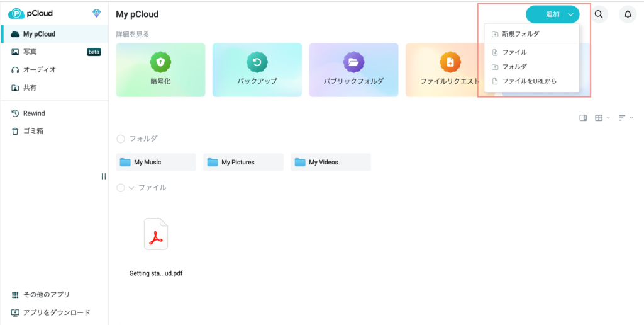This screenshot has height=325, width=644.
Task: Expand the 追加 add button dropdown
Action: tap(570, 14)
